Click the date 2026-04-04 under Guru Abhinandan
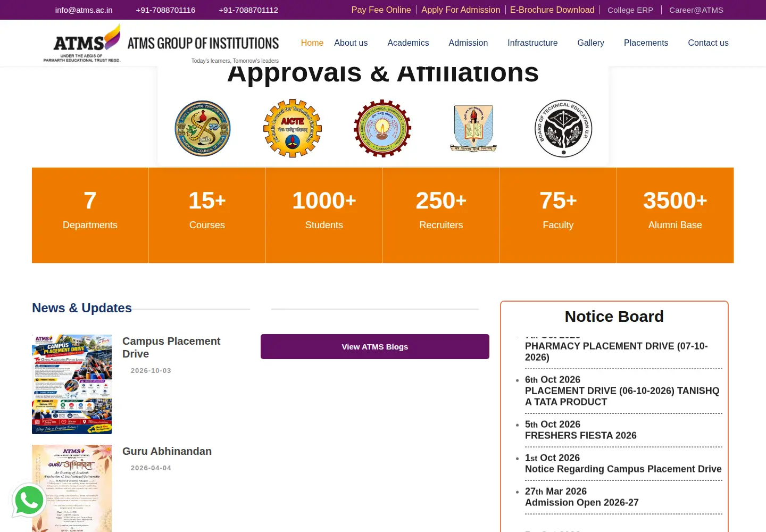This screenshot has height=532, width=766. (151, 468)
